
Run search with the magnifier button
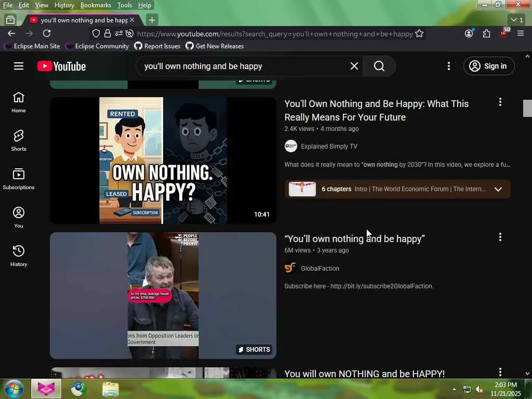coord(379,66)
